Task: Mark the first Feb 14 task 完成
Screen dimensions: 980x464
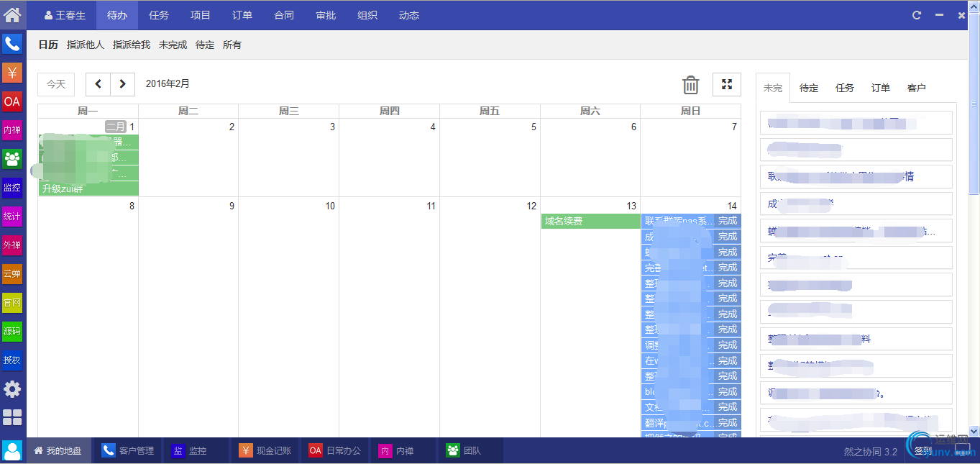Action: coord(728,221)
